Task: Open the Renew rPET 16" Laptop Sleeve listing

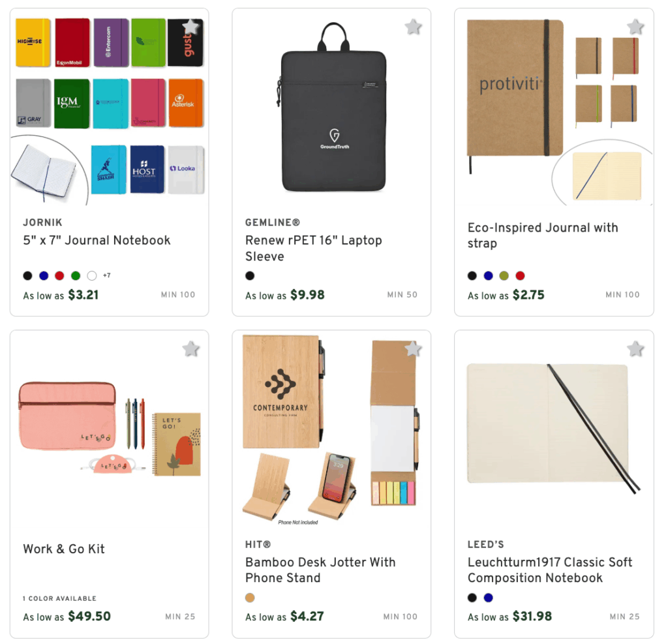Action: [x=313, y=248]
